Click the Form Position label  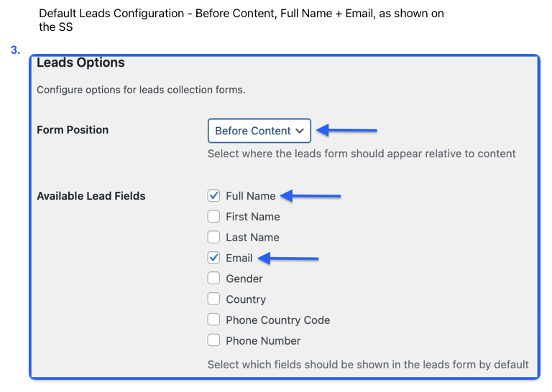[73, 130]
